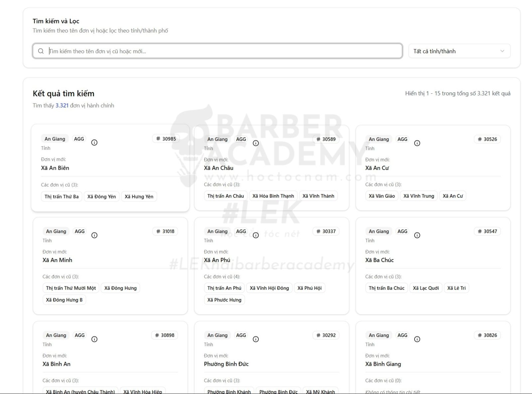
Task: Select the Xã Lạc Quới tag
Action: tap(426, 288)
